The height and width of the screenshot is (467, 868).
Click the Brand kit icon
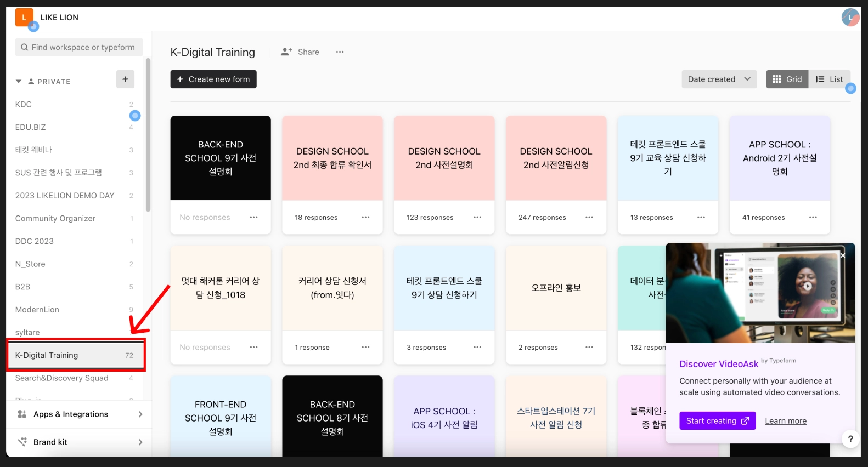click(x=22, y=442)
